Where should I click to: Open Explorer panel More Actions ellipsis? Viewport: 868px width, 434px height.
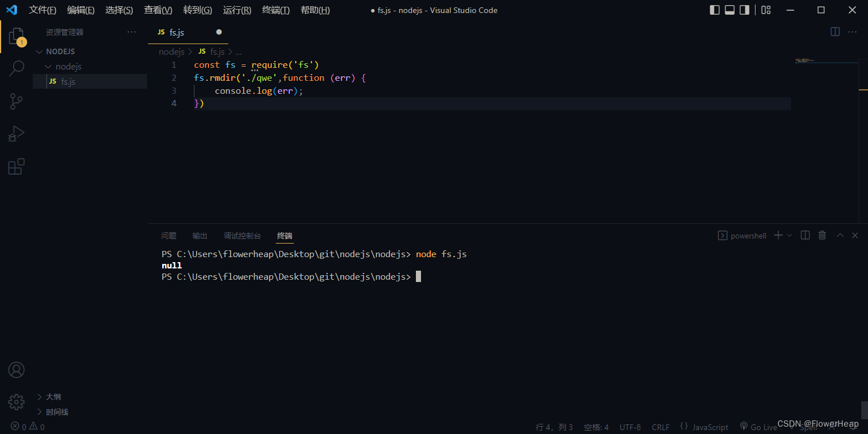pos(132,32)
